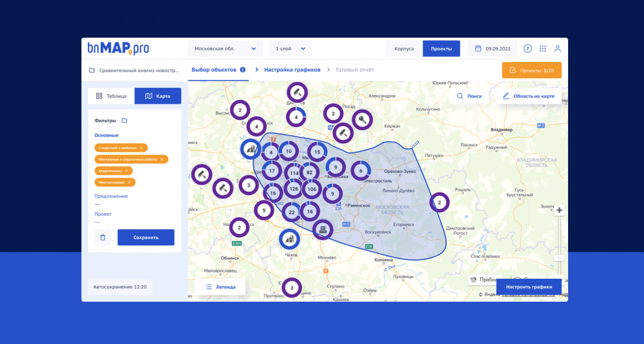Zoom in with the map plus button

pyautogui.click(x=559, y=210)
